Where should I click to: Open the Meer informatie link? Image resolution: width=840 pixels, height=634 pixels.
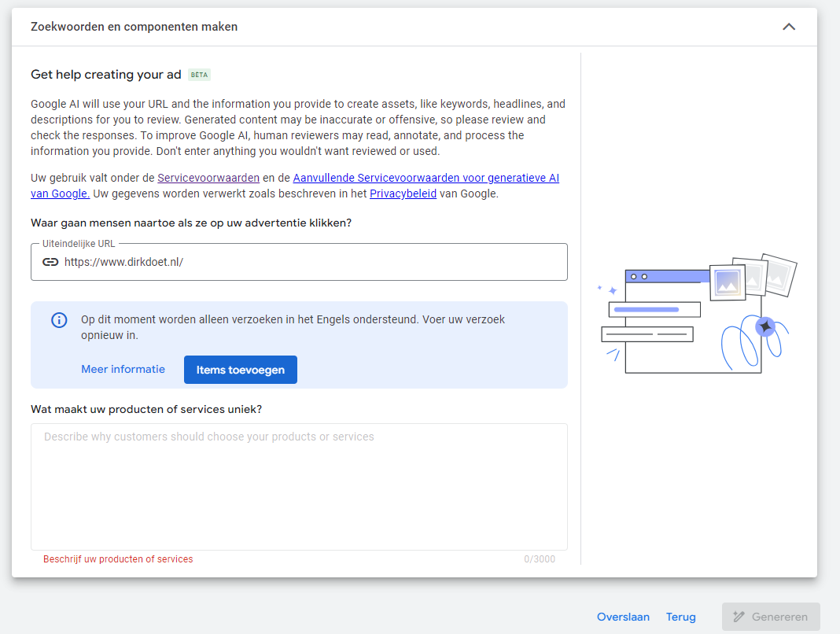pos(123,369)
